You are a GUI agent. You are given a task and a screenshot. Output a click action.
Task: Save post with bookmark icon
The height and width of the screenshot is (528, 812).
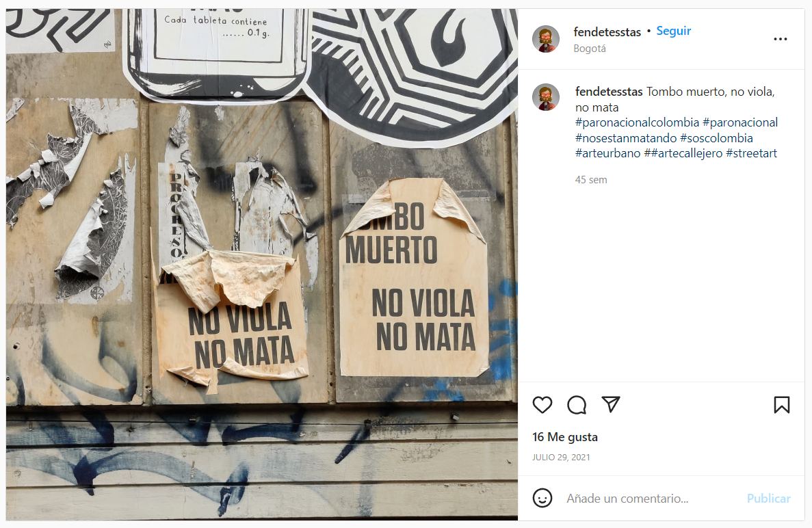(781, 405)
